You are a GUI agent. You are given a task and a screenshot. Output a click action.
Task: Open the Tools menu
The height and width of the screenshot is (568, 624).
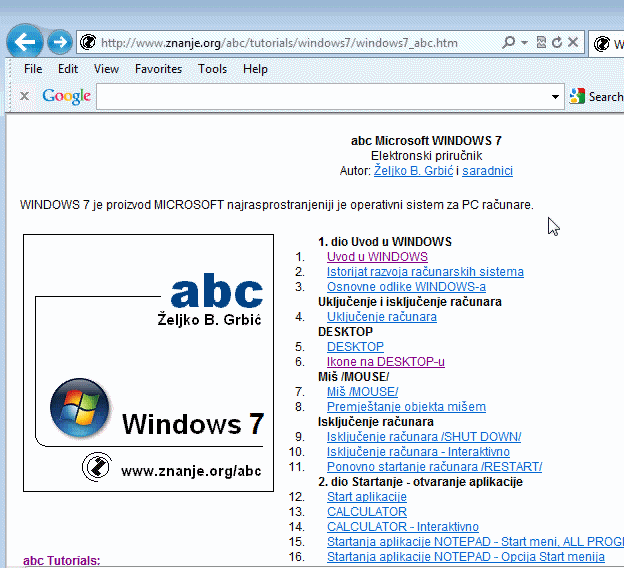pos(212,69)
